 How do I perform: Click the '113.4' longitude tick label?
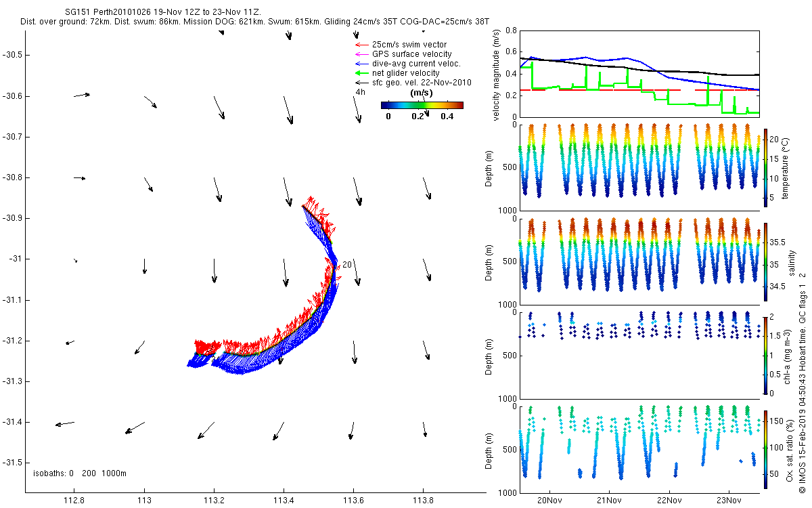pyautogui.click(x=284, y=502)
